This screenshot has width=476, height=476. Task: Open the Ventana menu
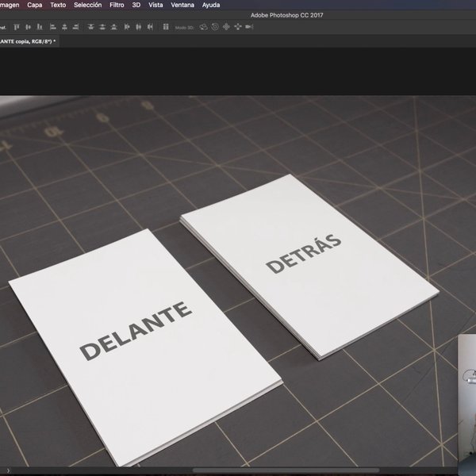coord(182,5)
